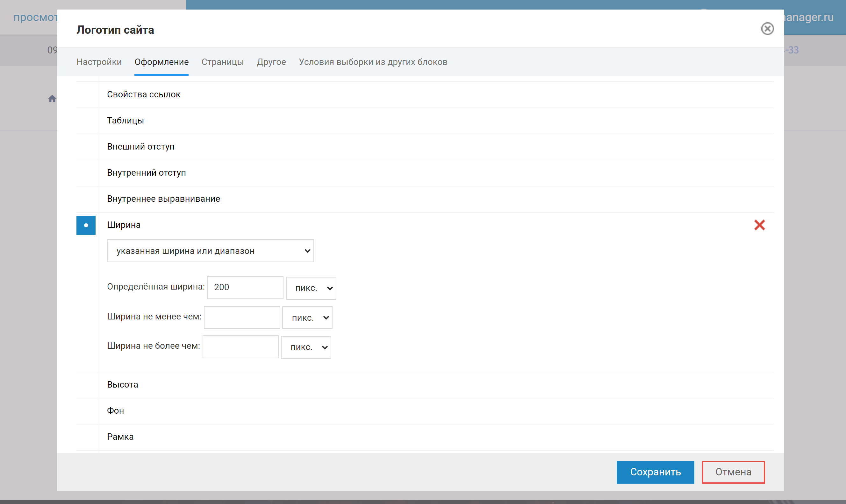Click the Ширина не более чем input
This screenshot has width=846, height=504.
tap(240, 347)
